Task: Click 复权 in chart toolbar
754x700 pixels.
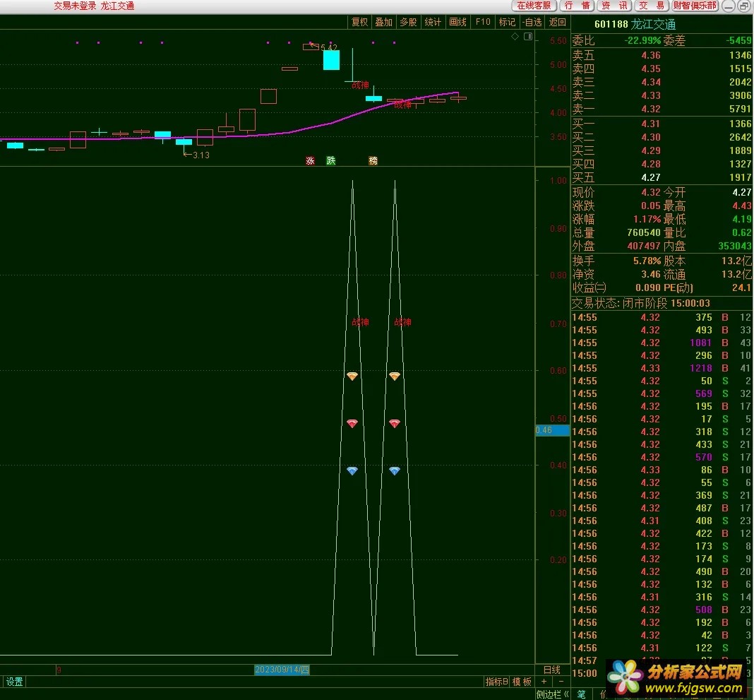Action: tap(359, 22)
